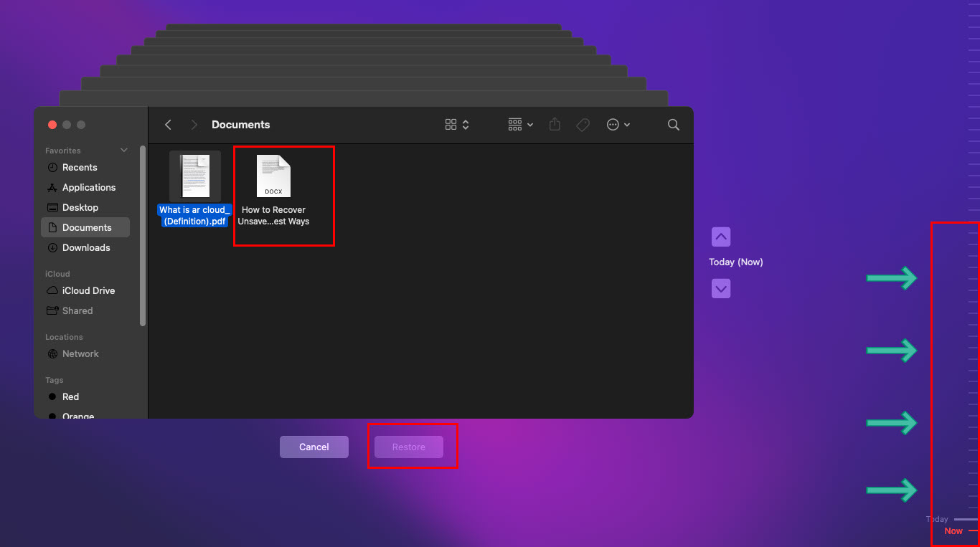Expand the ellipsis action menu
This screenshot has height=547, width=980.
(618, 125)
